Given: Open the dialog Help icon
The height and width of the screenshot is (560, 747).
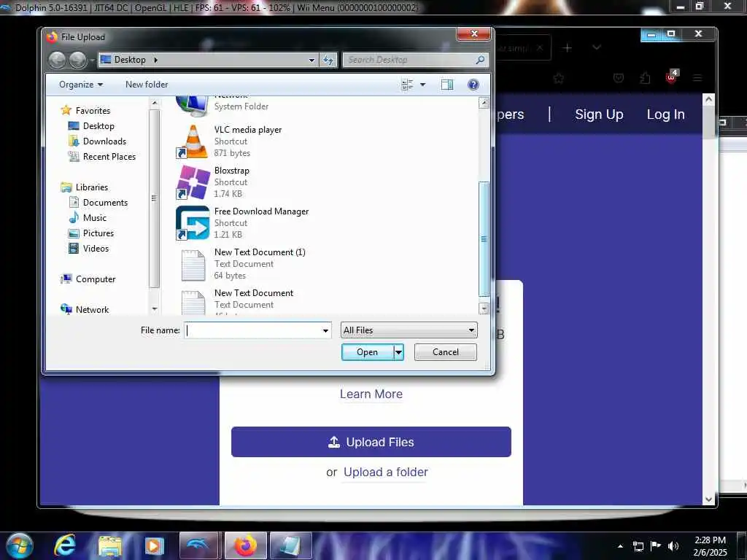Looking at the screenshot, I should coord(473,85).
